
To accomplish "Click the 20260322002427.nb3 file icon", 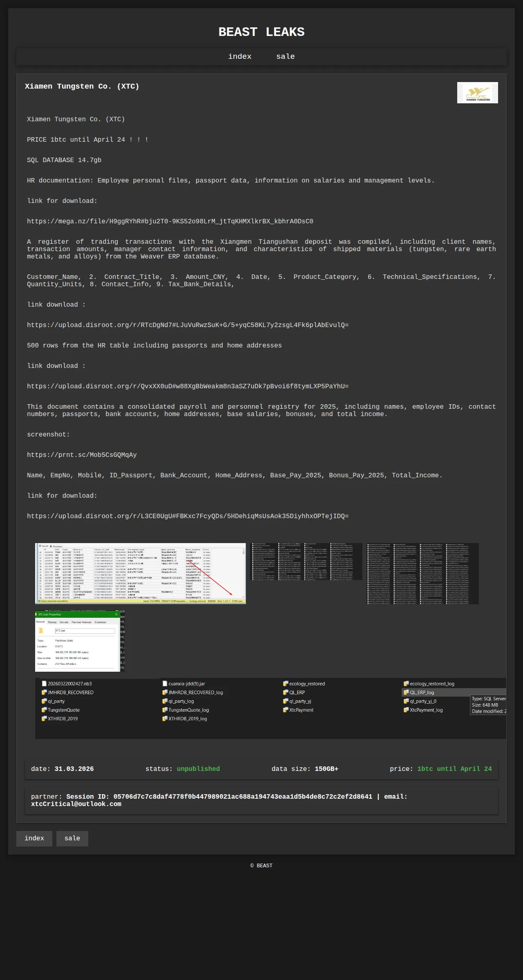I will click(44, 684).
